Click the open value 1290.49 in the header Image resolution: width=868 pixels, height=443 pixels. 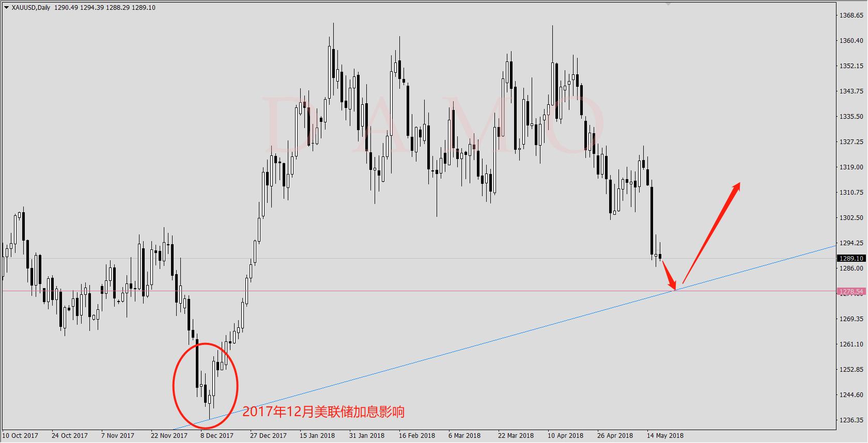(x=66, y=8)
